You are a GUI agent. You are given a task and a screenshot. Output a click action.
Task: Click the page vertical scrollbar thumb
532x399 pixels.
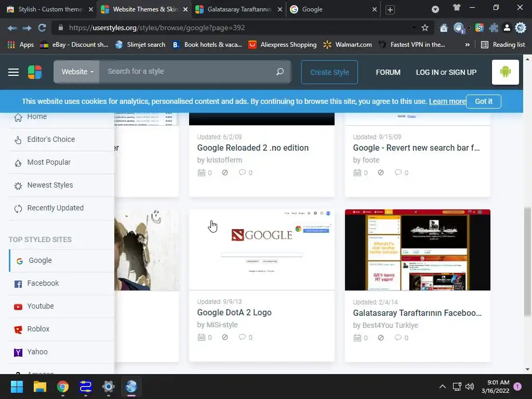(x=527, y=262)
